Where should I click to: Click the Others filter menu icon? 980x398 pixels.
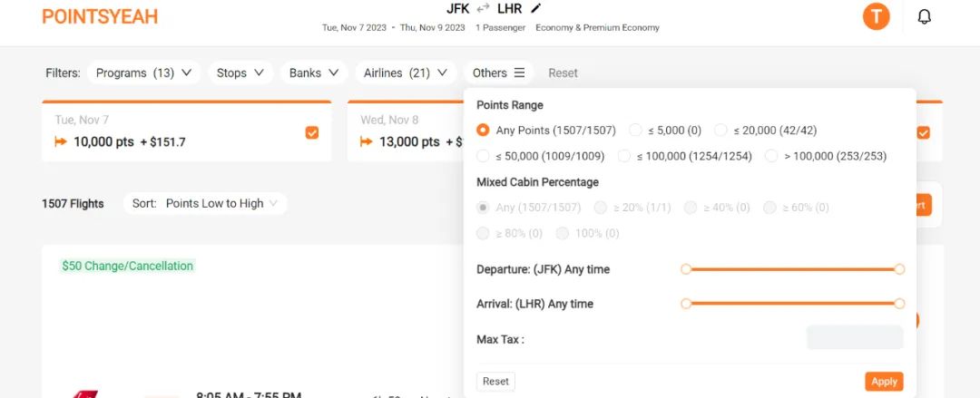pos(519,73)
